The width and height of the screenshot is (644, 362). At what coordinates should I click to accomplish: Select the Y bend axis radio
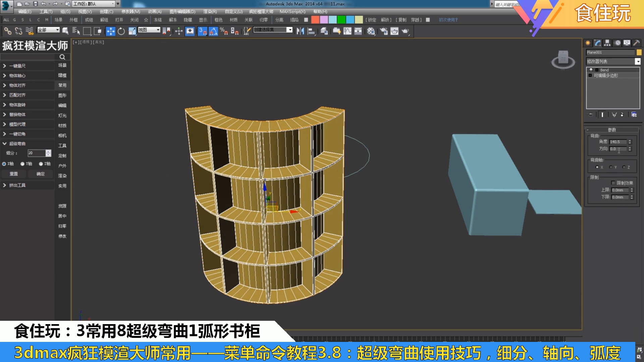(611, 167)
